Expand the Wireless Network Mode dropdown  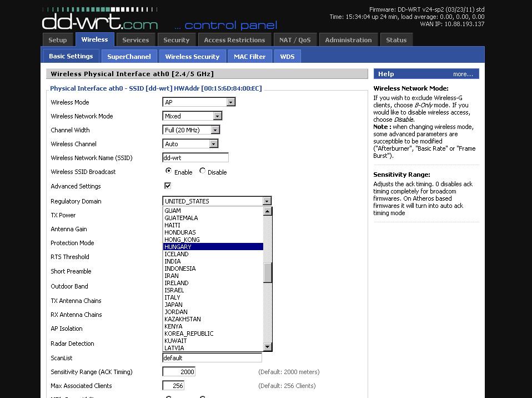[192, 116]
